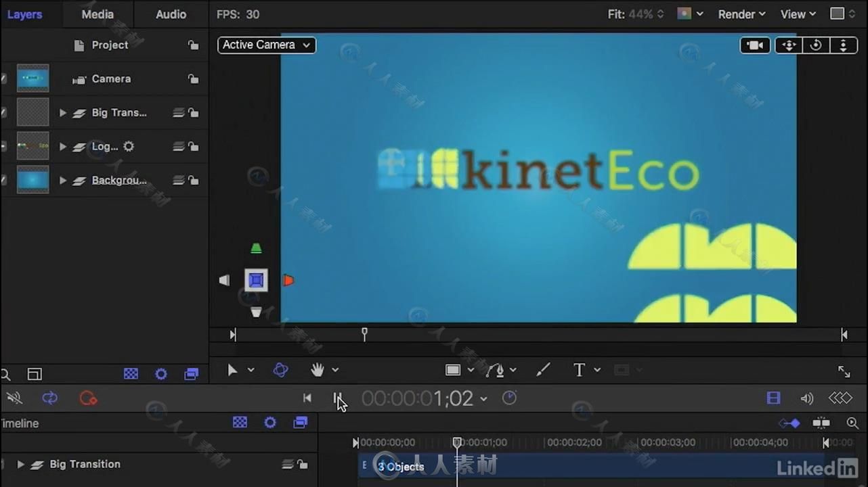Select the Pan hand tool
This screenshot has width=868, height=487.
point(318,370)
